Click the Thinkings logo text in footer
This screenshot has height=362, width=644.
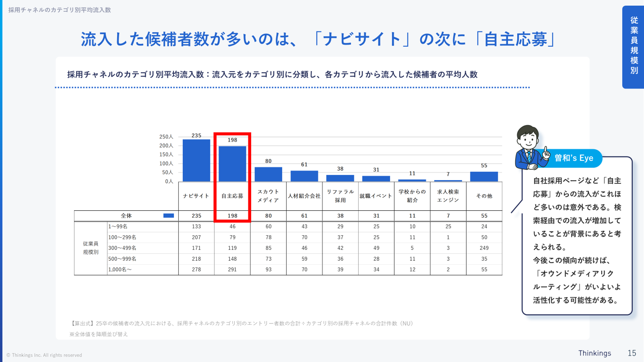point(595,353)
